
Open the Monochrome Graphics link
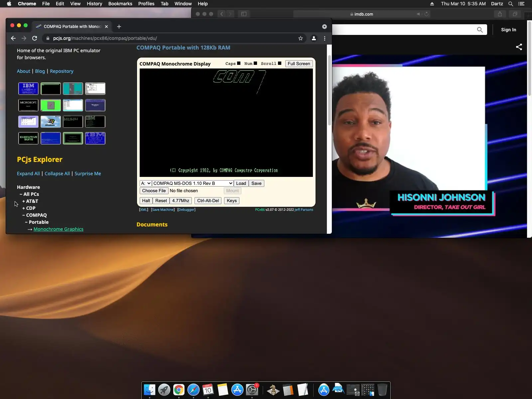pyautogui.click(x=59, y=229)
